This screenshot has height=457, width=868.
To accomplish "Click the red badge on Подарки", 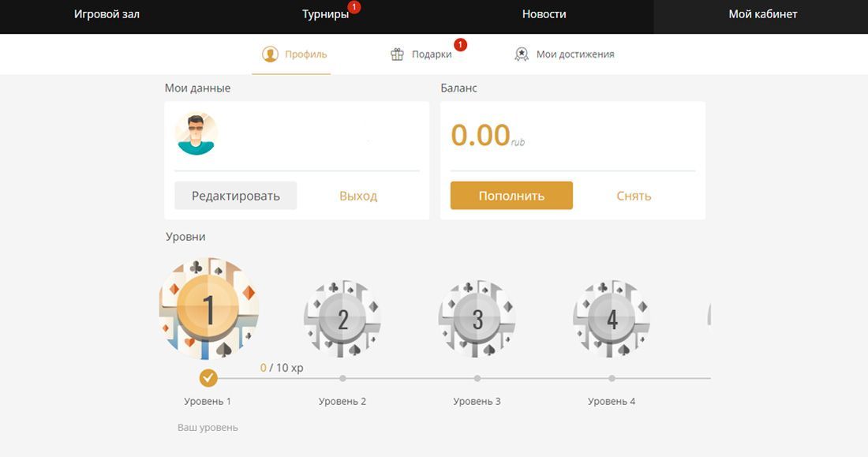I will coord(460,44).
